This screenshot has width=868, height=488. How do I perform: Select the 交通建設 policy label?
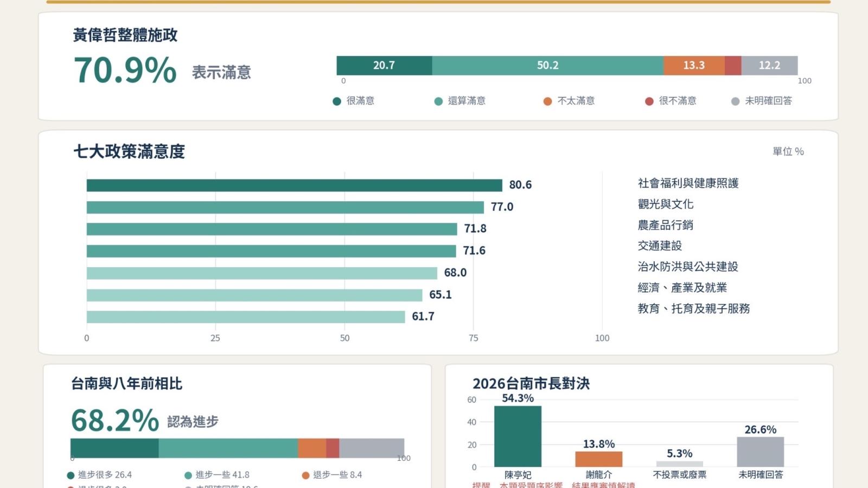point(660,246)
